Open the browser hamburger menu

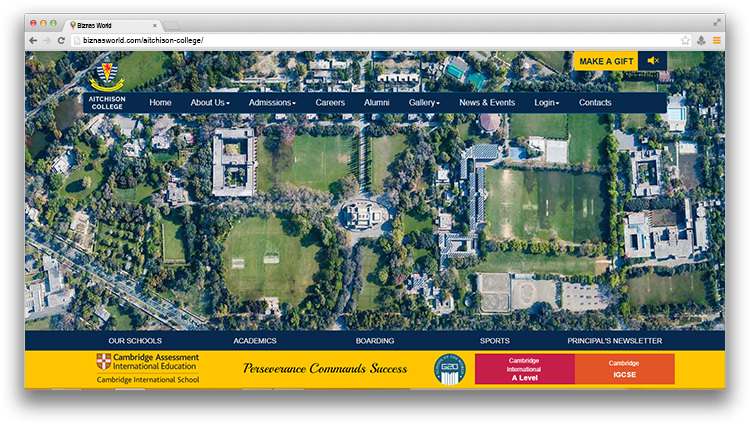717,41
